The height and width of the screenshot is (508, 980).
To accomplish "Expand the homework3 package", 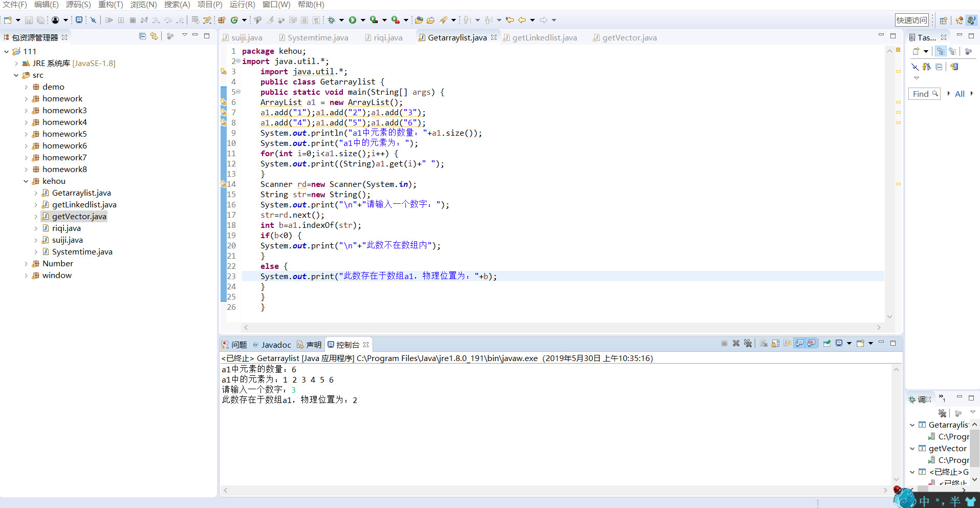I will point(26,111).
